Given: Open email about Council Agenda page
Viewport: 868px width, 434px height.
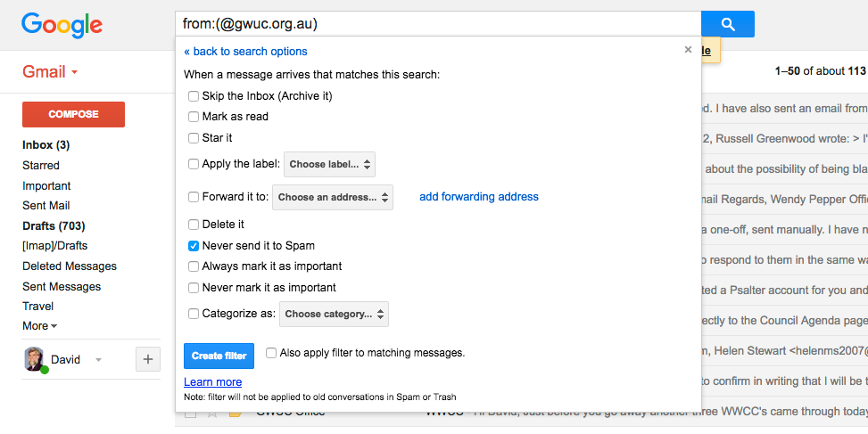Looking at the screenshot, I should tap(784, 321).
